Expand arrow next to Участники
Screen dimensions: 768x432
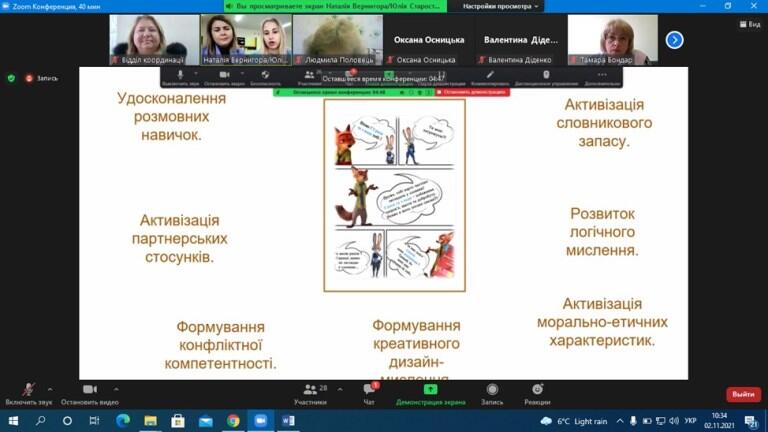click(x=340, y=389)
